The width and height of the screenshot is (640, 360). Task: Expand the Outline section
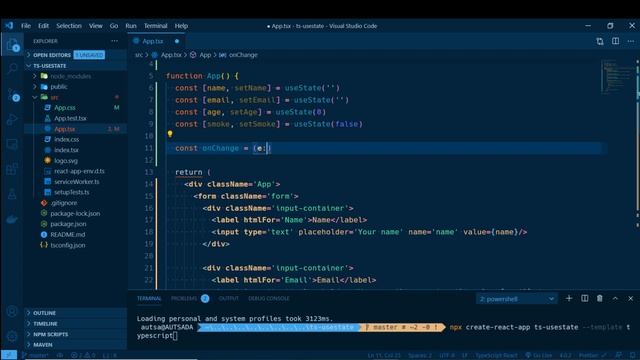pyautogui.click(x=76, y=313)
